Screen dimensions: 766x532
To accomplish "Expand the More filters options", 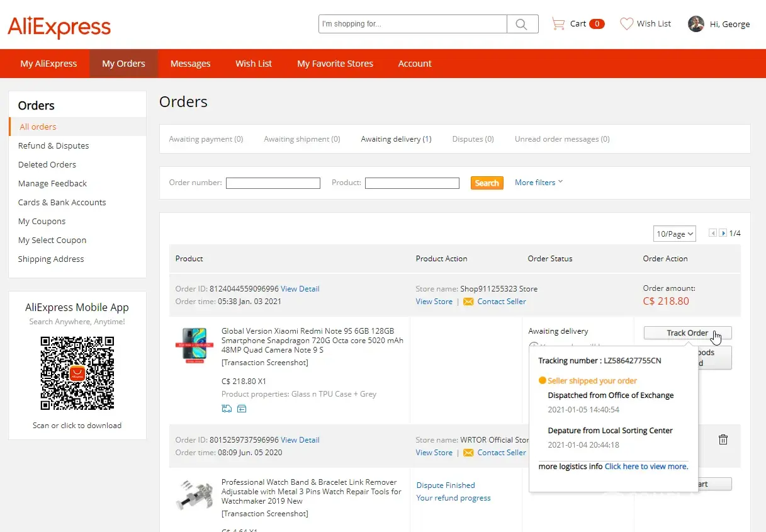I will click(x=538, y=183).
